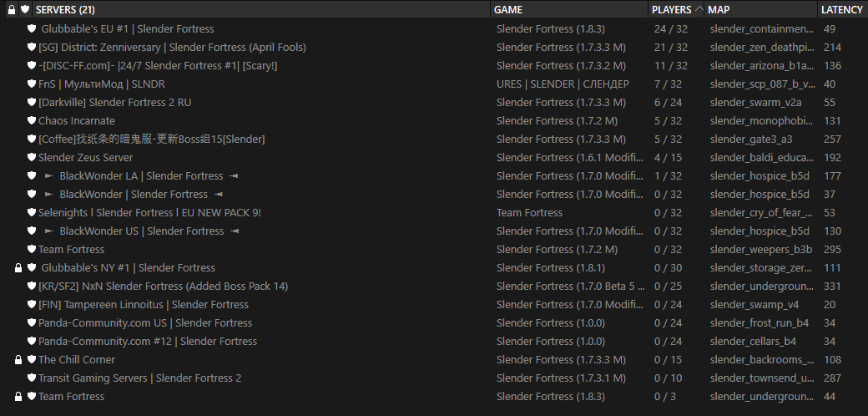This screenshot has height=416, width=868.
Task: Click shield icon beside [KR/SF2] NxN server
Action: [x=32, y=286]
